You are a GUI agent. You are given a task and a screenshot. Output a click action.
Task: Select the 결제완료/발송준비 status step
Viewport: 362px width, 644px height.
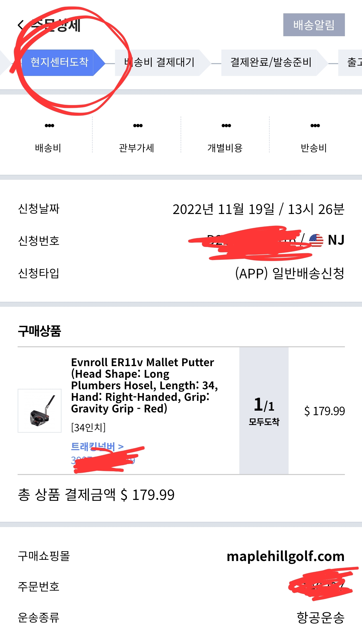[x=271, y=63]
